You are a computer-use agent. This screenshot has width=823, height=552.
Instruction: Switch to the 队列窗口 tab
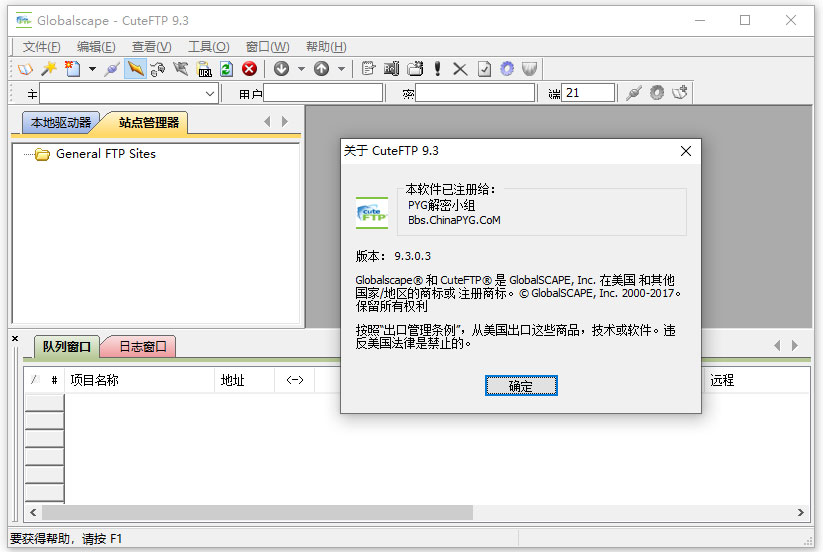pos(67,347)
